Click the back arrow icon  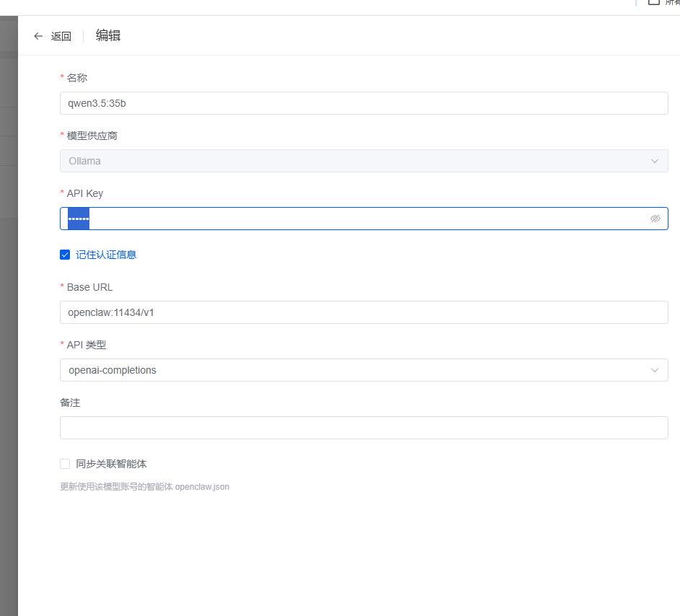click(38, 36)
